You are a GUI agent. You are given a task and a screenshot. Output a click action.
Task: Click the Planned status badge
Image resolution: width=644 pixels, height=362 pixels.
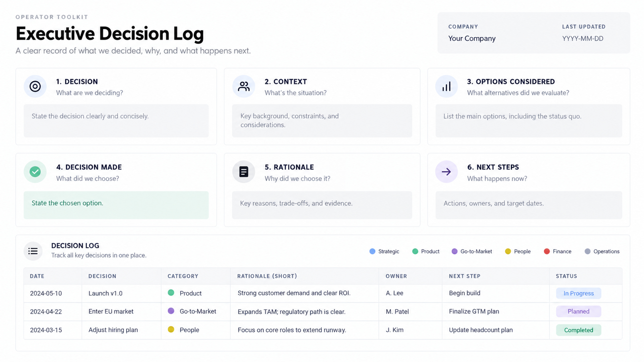(x=578, y=311)
